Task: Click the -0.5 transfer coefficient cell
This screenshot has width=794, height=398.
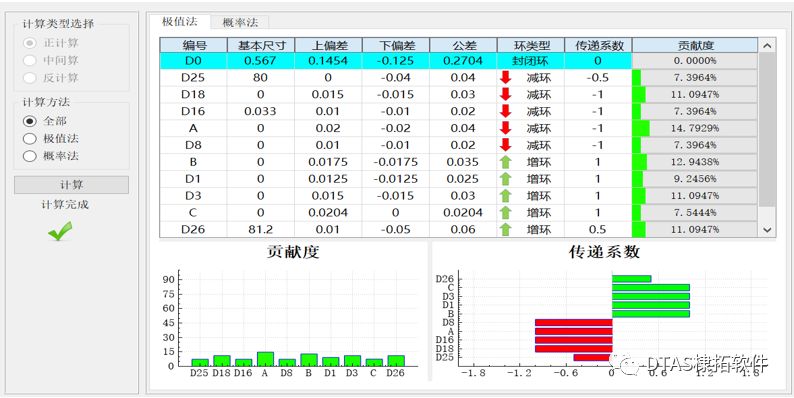Action: click(598, 77)
